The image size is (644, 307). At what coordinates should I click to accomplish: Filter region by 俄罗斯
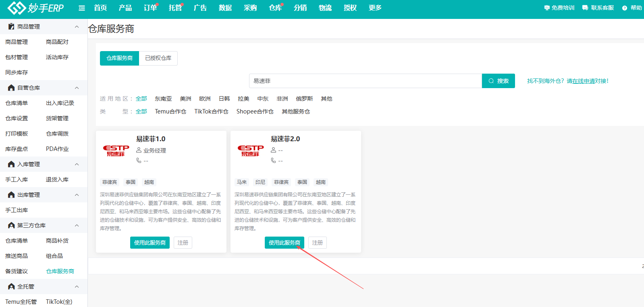(x=304, y=99)
